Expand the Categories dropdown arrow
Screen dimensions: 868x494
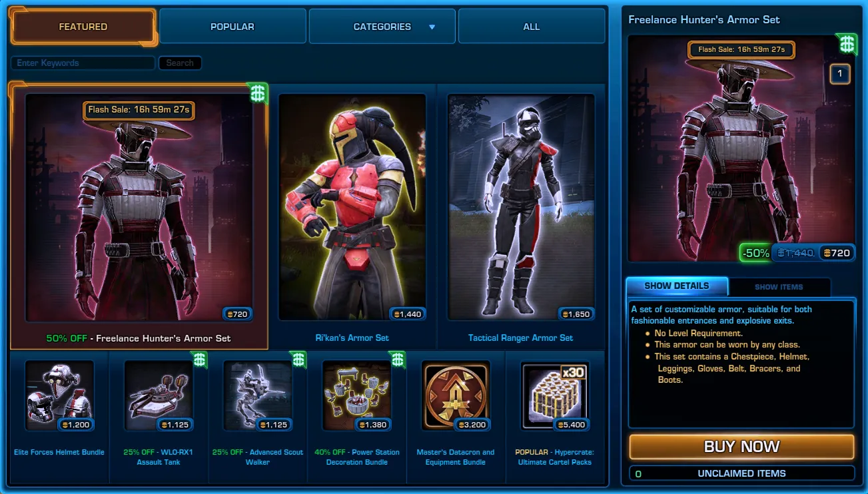tap(432, 27)
